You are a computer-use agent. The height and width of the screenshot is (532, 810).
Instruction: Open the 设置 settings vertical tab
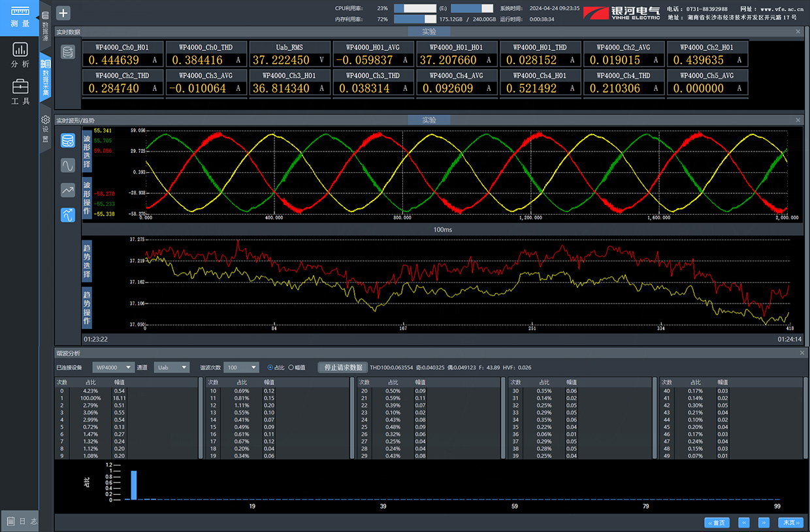[x=45, y=129]
